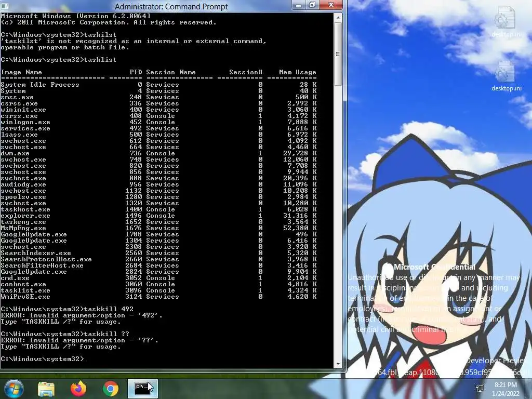
Task: Click 'WmiPrvSE.exe' process name
Action: tap(25, 297)
